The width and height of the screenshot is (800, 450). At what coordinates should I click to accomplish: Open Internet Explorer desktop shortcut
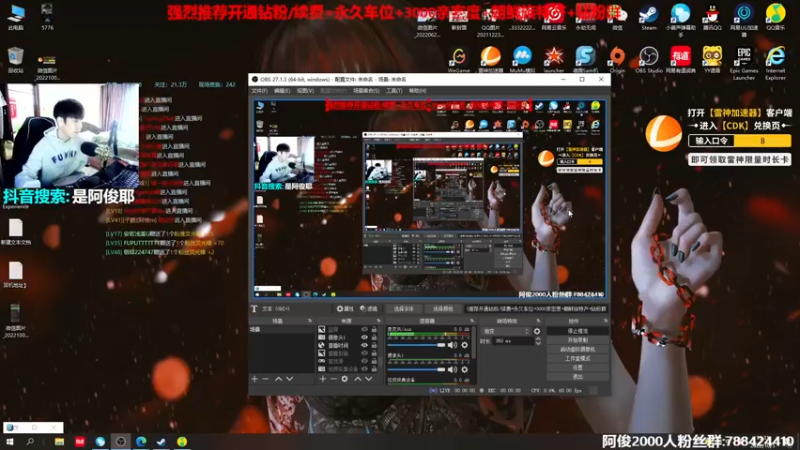coord(776,62)
